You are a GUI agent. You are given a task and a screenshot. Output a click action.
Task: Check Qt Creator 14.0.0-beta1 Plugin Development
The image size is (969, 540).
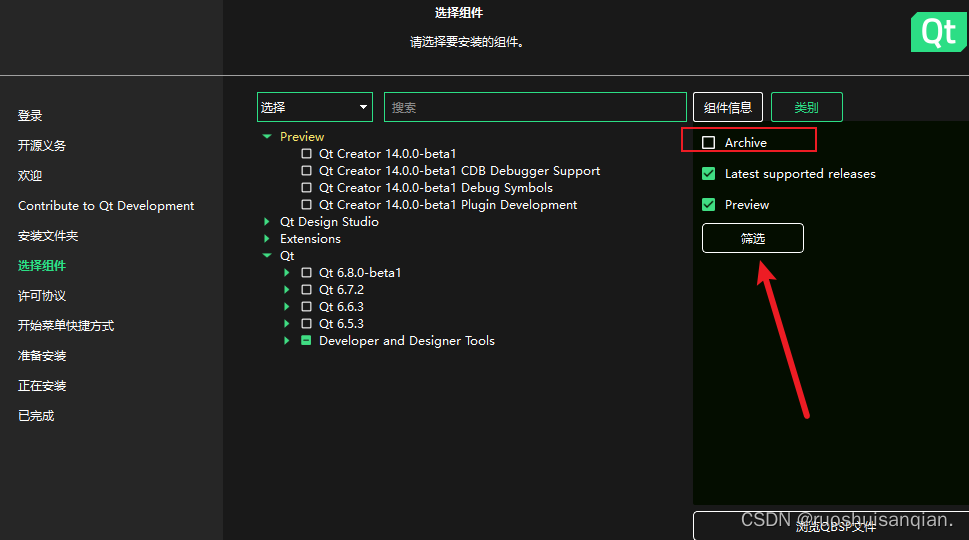pos(306,205)
